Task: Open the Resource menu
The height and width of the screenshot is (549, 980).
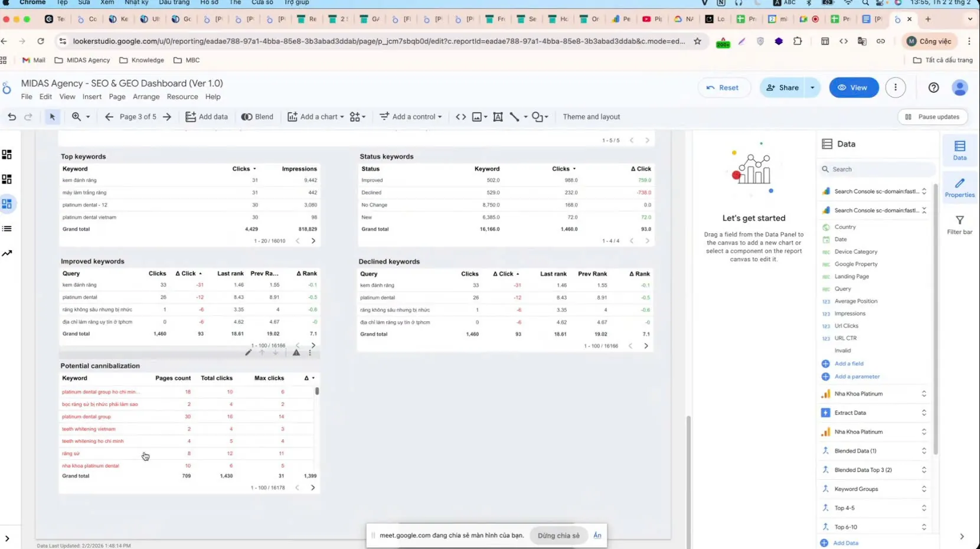Action: coord(182,97)
